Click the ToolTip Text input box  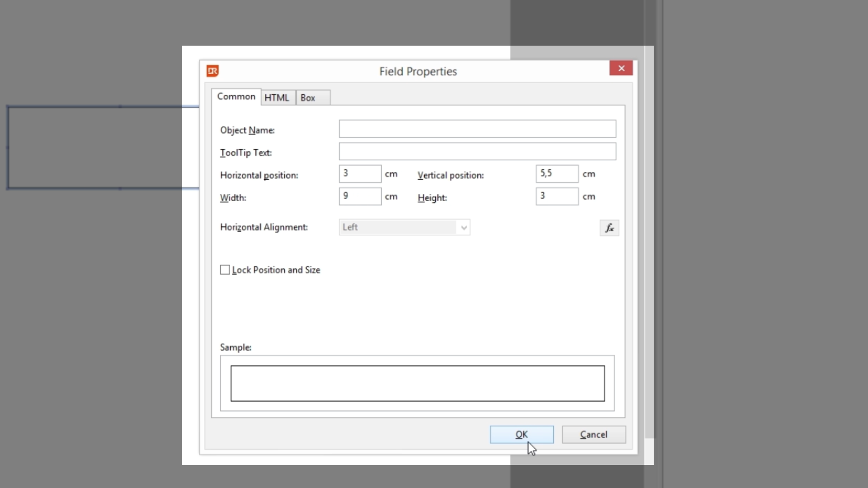(477, 151)
